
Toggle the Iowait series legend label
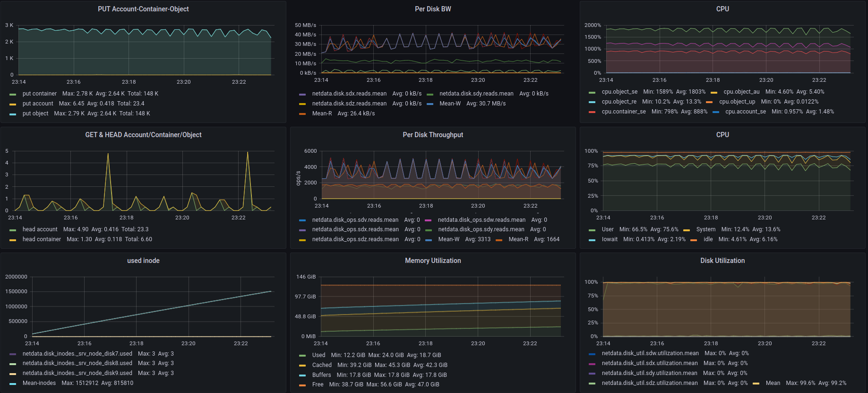point(610,239)
